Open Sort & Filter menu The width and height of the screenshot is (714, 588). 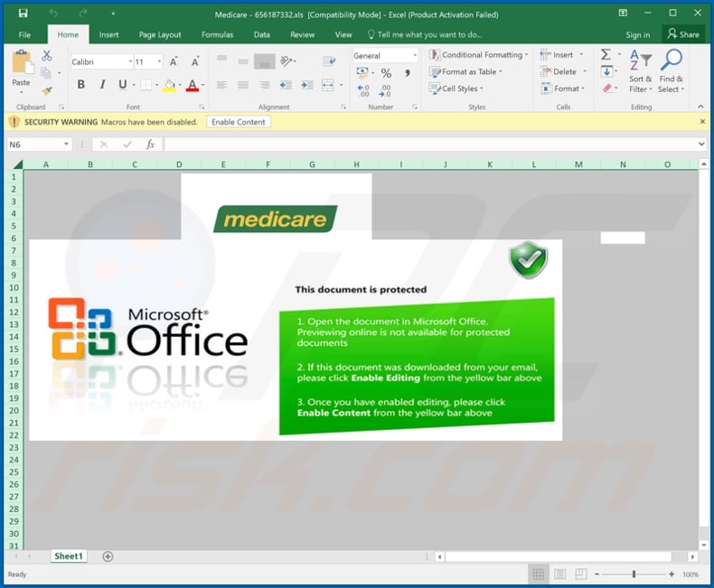pyautogui.click(x=641, y=71)
